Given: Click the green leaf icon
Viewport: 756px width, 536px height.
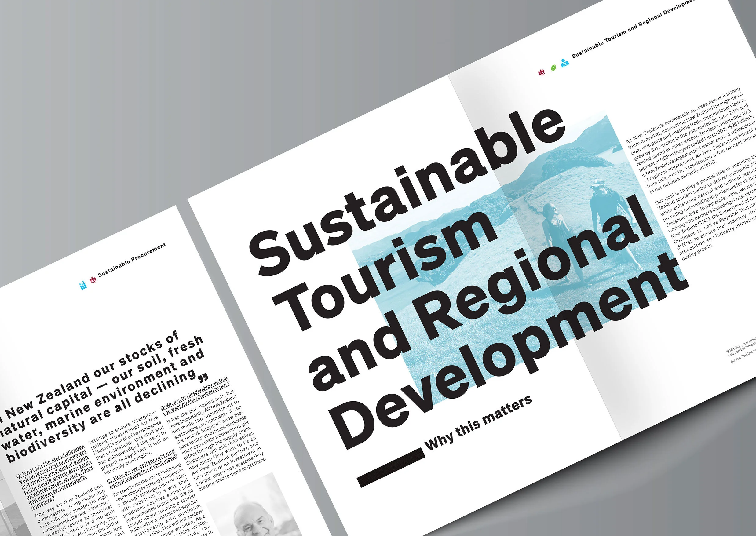Looking at the screenshot, I should [x=553, y=68].
